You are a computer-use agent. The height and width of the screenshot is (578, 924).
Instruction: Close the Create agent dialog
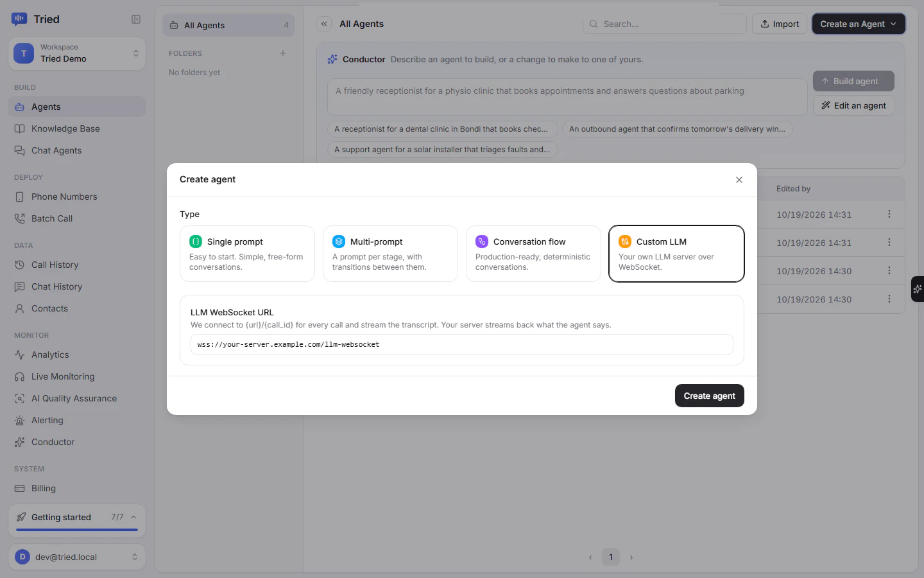[x=739, y=180]
